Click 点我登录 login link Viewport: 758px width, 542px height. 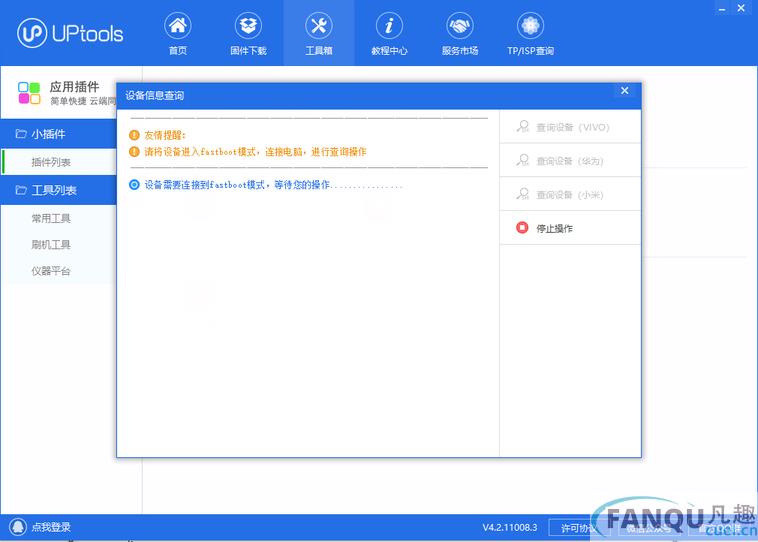click(50, 527)
